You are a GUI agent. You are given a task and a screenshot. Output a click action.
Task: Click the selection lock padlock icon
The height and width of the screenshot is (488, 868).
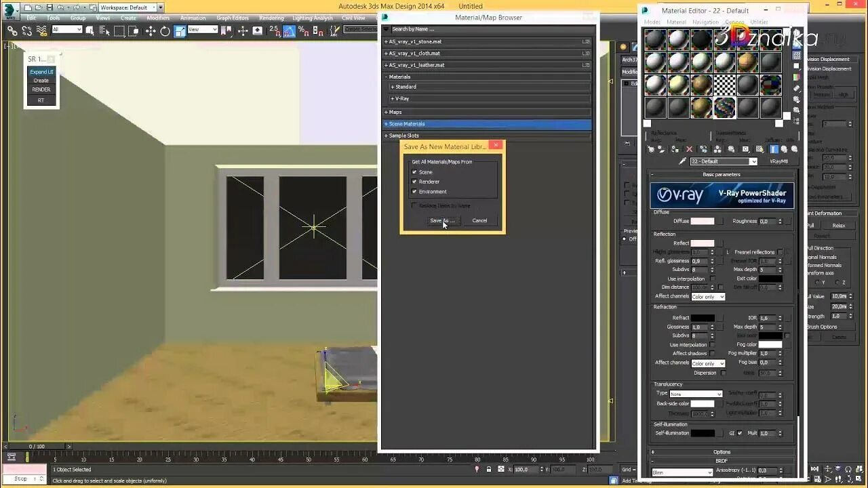tap(488, 469)
